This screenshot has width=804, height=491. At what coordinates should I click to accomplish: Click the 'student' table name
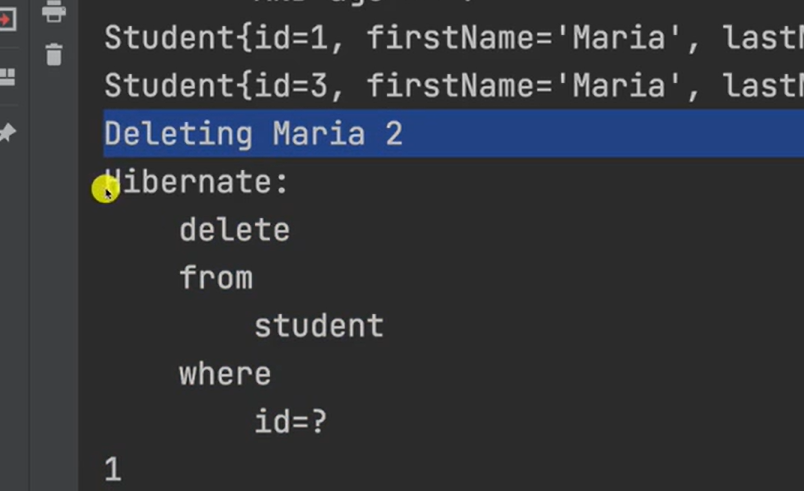pyautogui.click(x=319, y=326)
